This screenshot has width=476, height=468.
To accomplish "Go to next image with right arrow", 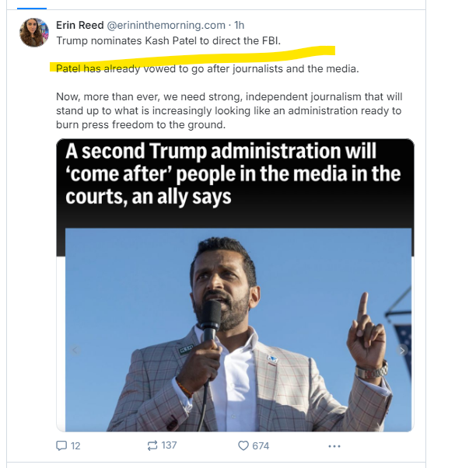I will 402,351.
